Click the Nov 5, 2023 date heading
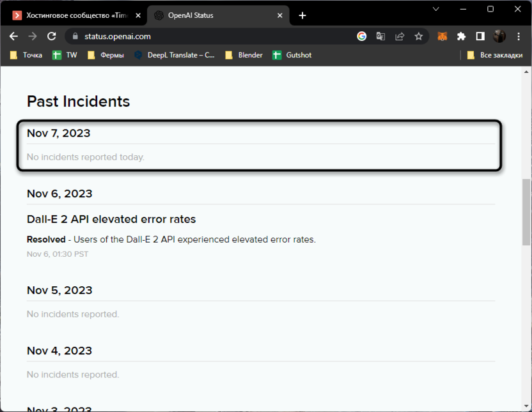Image resolution: width=532 pixels, height=412 pixels. tap(59, 290)
